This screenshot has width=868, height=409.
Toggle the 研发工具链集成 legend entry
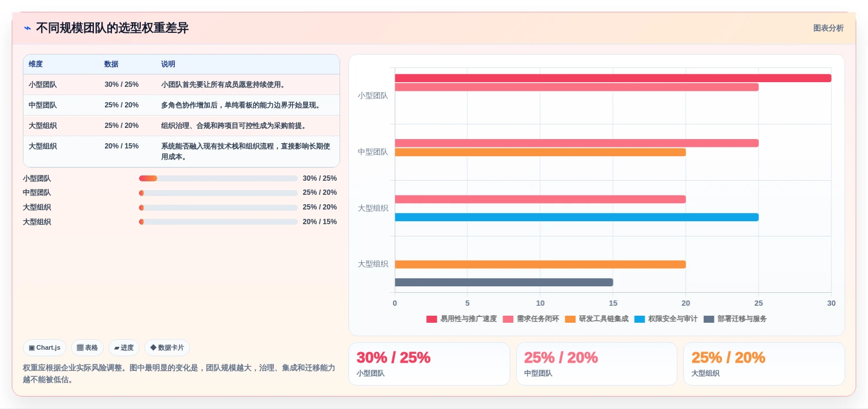pyautogui.click(x=596, y=319)
